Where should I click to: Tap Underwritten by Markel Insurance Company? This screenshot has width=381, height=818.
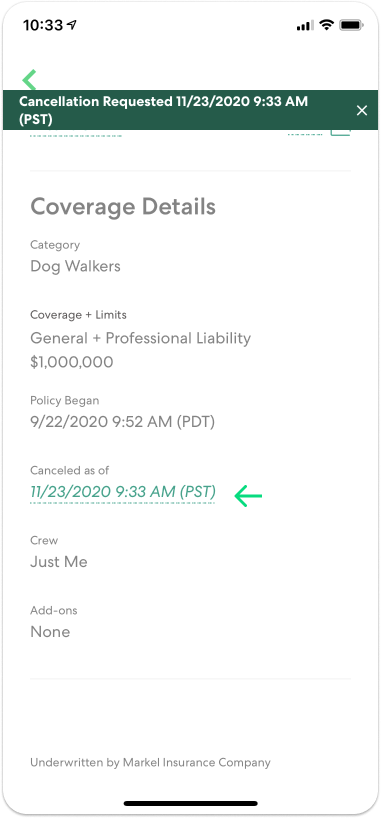(x=150, y=763)
